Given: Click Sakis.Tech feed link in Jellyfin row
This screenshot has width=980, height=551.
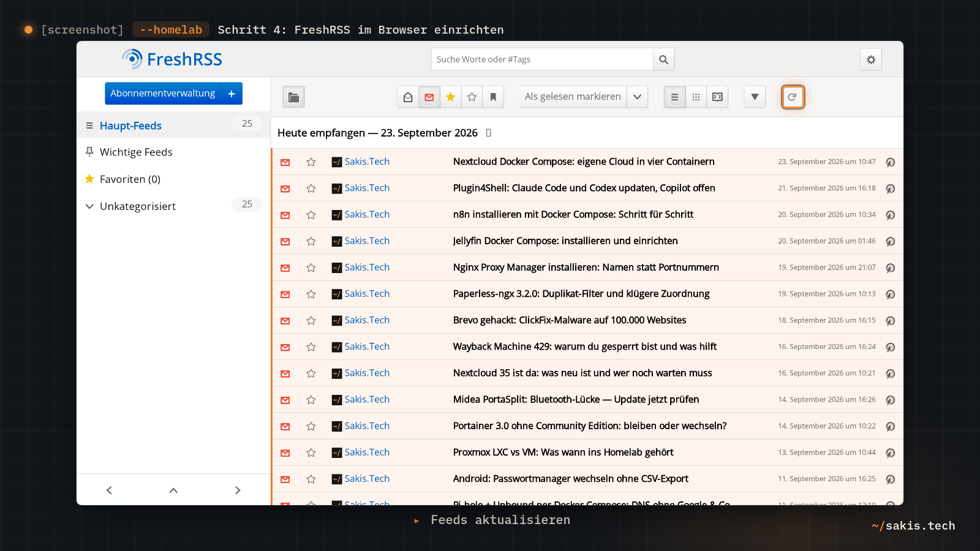Looking at the screenshot, I should [367, 241].
